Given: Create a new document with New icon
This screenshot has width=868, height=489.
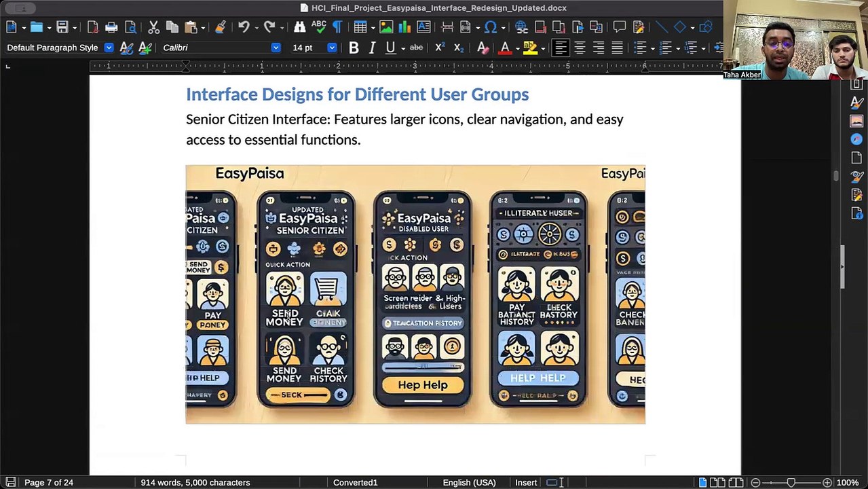Looking at the screenshot, I should [x=11, y=27].
